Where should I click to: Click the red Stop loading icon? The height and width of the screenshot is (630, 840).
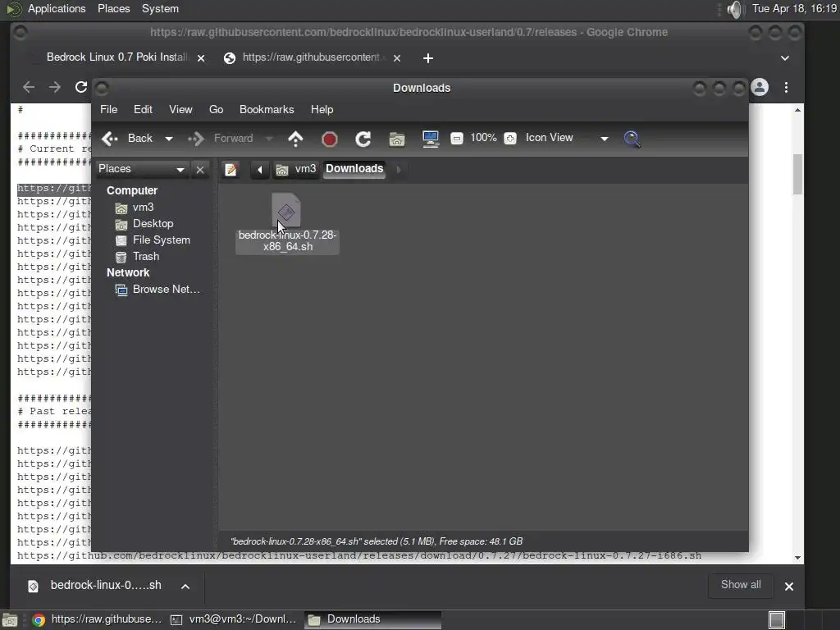click(x=330, y=139)
